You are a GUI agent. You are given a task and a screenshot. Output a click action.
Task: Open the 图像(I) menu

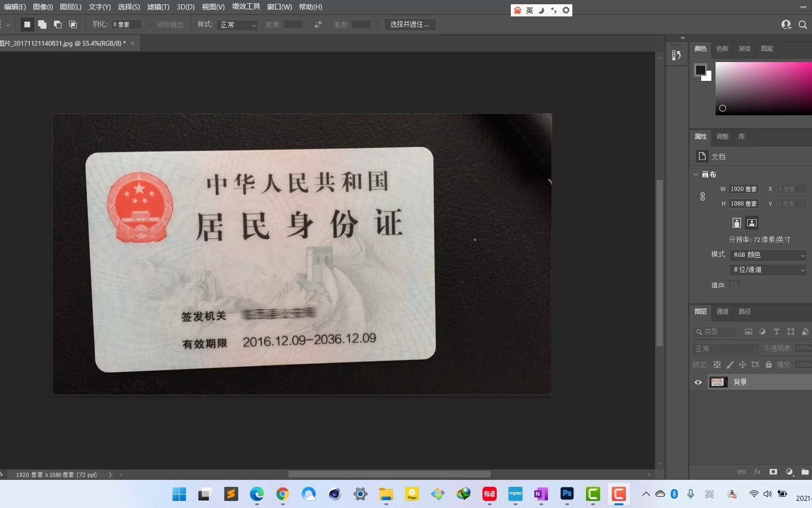43,7
